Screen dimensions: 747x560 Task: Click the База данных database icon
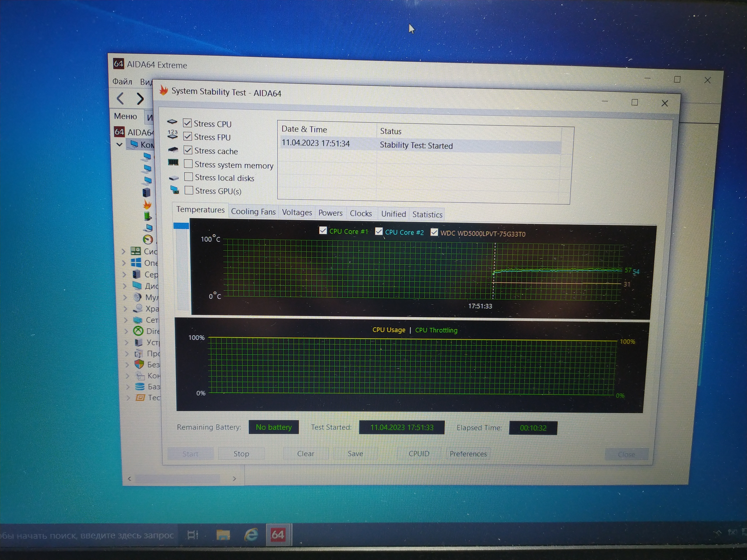[140, 387]
